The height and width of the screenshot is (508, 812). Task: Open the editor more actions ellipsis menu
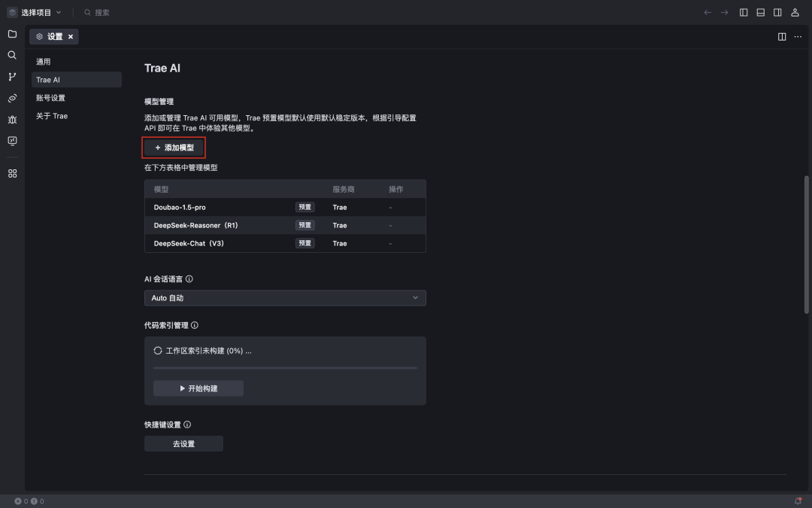click(x=798, y=37)
